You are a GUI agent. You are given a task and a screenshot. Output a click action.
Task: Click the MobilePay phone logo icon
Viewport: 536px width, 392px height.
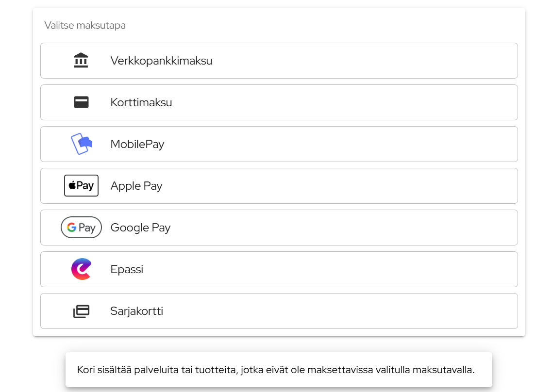point(81,144)
